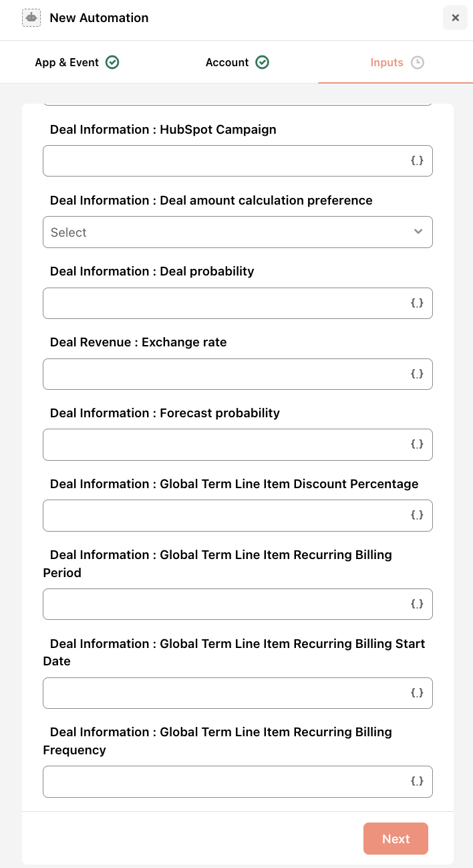
Task: Click the braces icon in Forecast probability
Action: click(417, 444)
